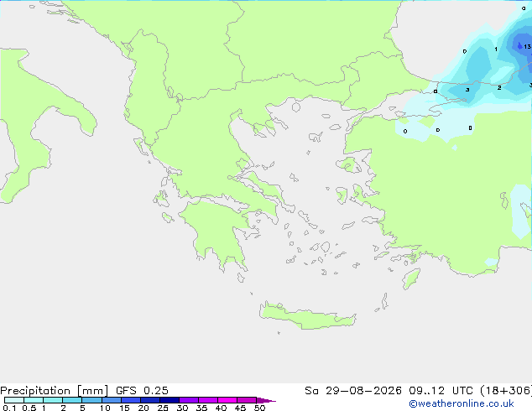Image resolution: width=532 pixels, height=411 pixels.
Task: Click the '45' legend scale label
Action: (x=240, y=408)
